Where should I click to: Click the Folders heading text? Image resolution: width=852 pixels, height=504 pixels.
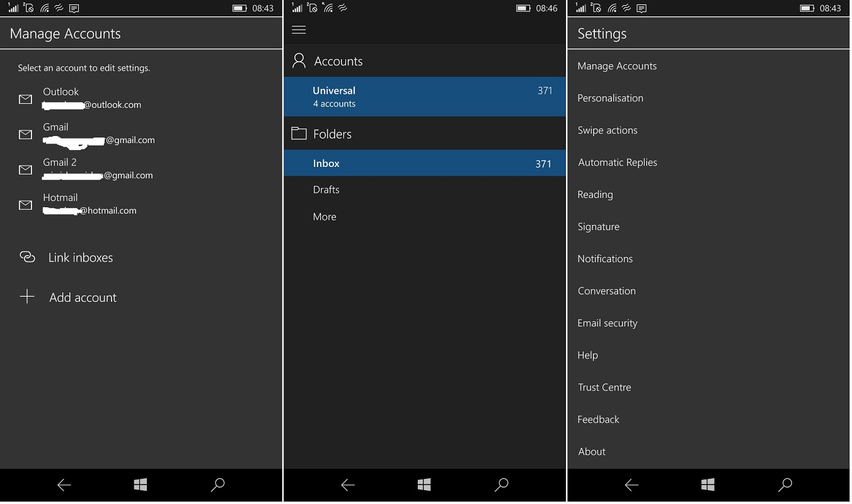pyautogui.click(x=332, y=134)
